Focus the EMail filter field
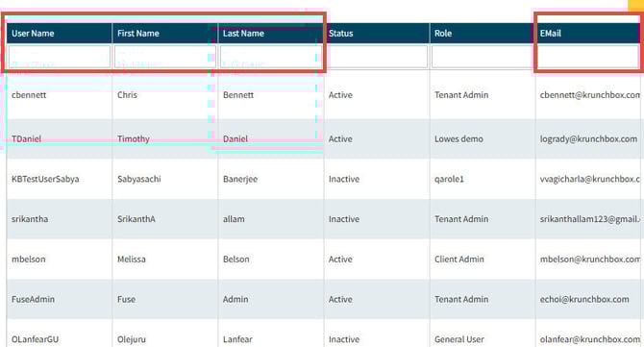The width and height of the screenshot is (644, 347). pyautogui.click(x=587, y=57)
